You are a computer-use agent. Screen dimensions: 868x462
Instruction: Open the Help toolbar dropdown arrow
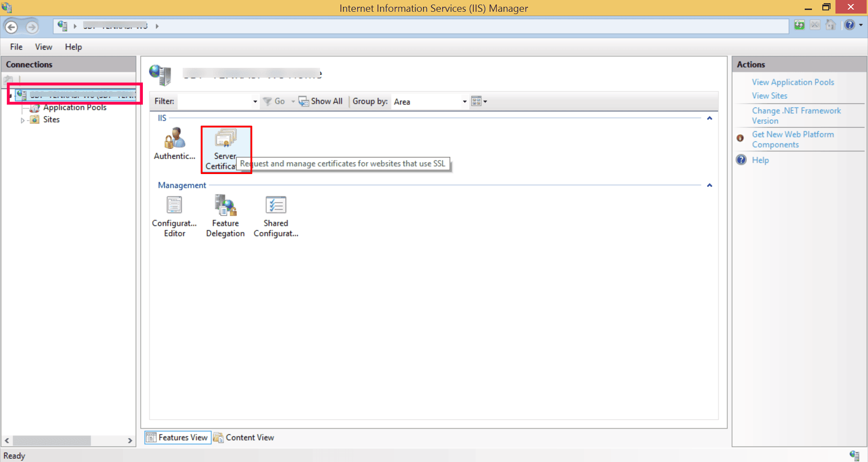coord(861,25)
